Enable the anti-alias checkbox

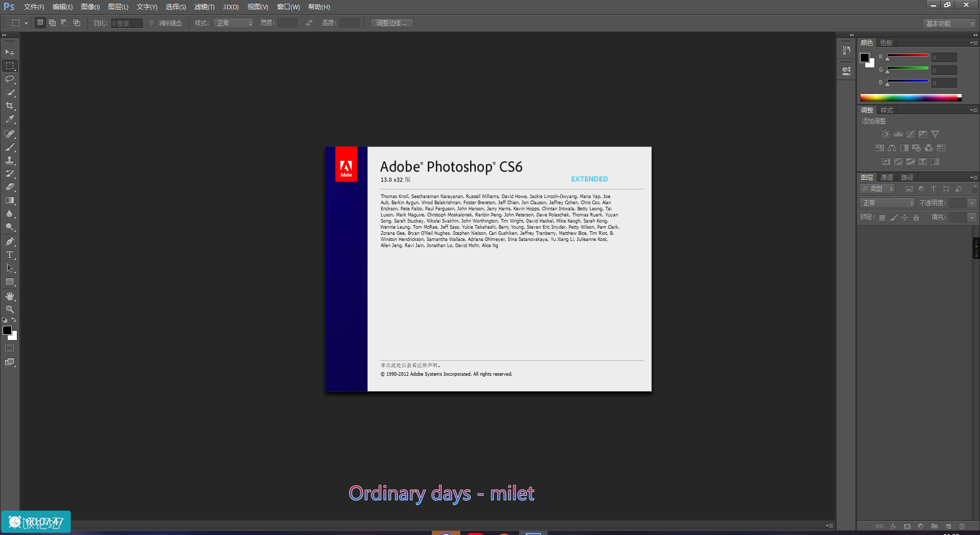point(152,23)
